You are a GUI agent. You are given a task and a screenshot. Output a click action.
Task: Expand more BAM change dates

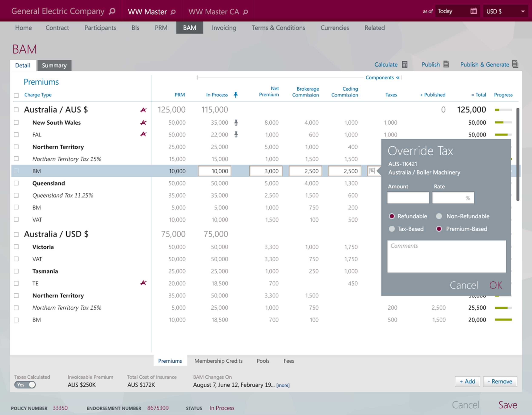click(283, 385)
